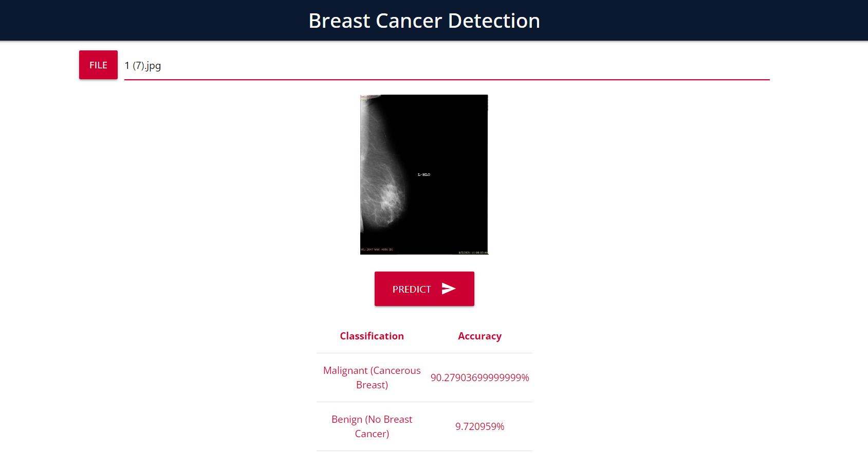Click the Benign (No Breast Cancer) label
This screenshot has height=467, width=868.
coord(372,426)
